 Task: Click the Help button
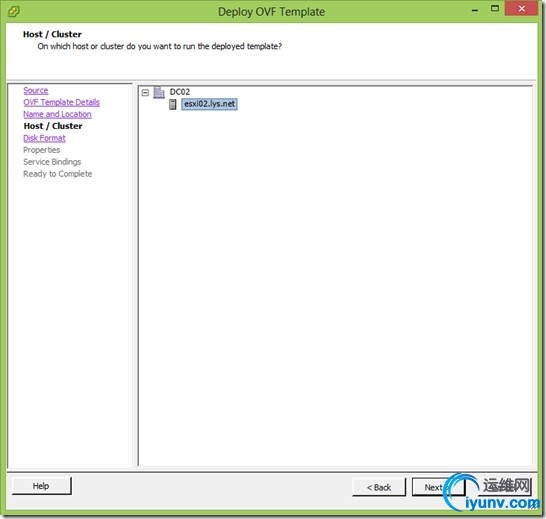coord(41,486)
